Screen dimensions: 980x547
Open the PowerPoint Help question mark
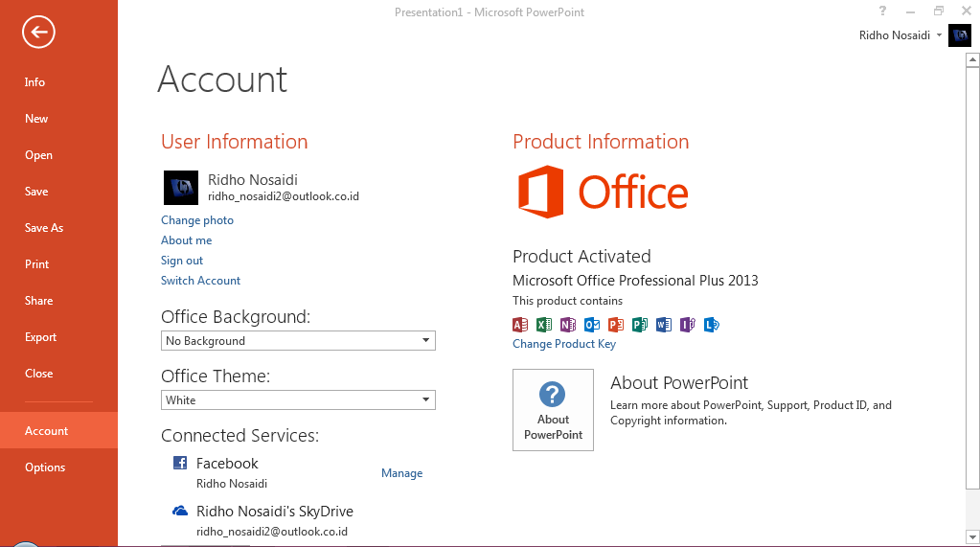(x=882, y=11)
